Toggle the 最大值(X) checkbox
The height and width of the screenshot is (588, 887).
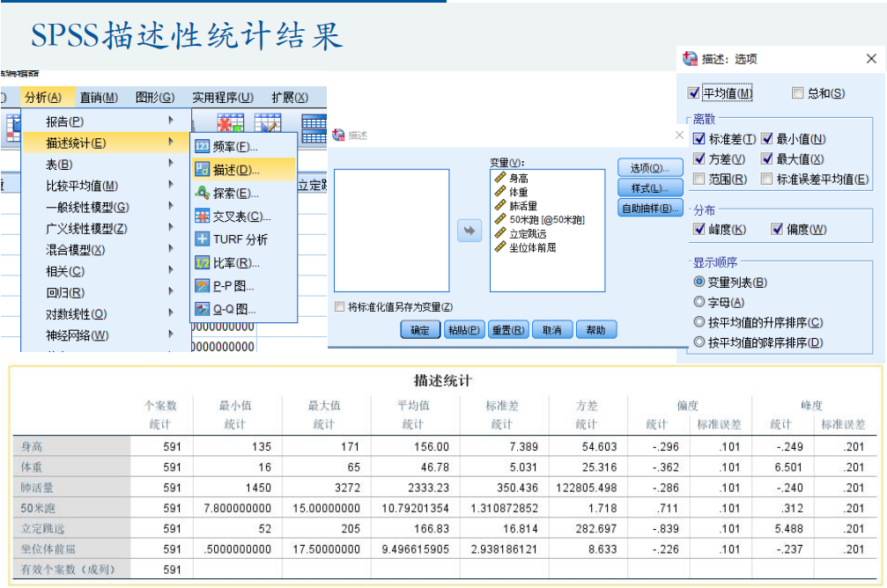tap(767, 158)
